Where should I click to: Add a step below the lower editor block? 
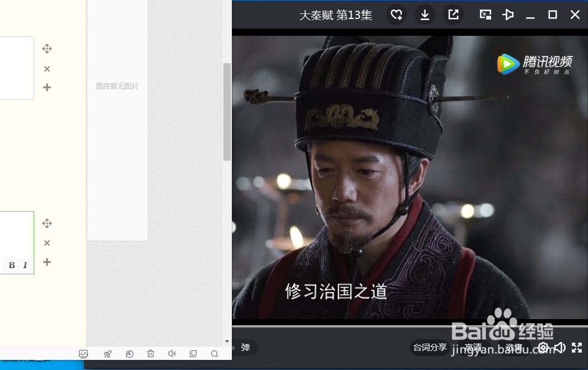47,262
